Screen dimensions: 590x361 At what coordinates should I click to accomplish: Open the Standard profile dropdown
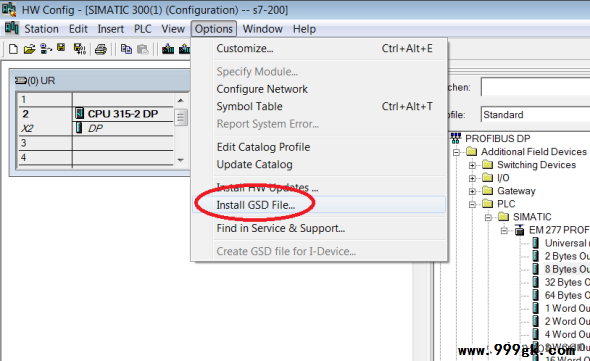(535, 114)
